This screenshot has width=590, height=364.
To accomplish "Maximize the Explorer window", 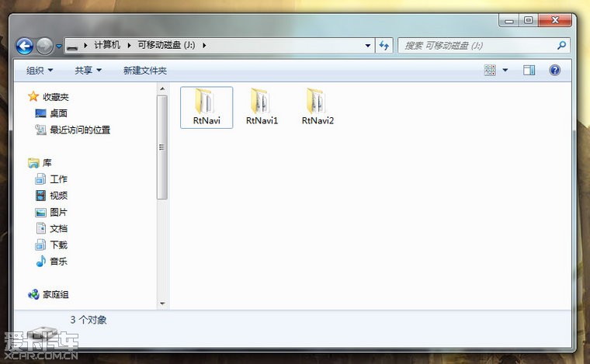I will pos(529,20).
